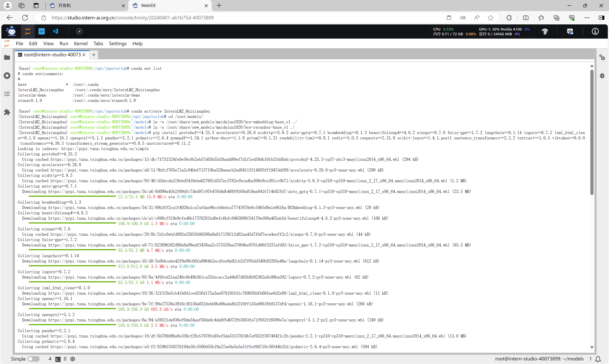The width and height of the screenshot is (609, 364).
Task: Open the Help menu
Action: coord(137,43)
